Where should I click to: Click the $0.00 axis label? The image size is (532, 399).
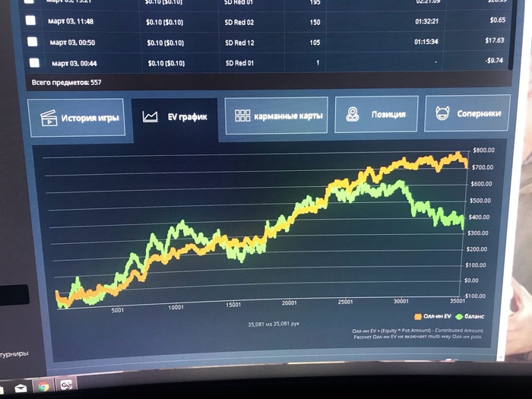click(x=471, y=280)
